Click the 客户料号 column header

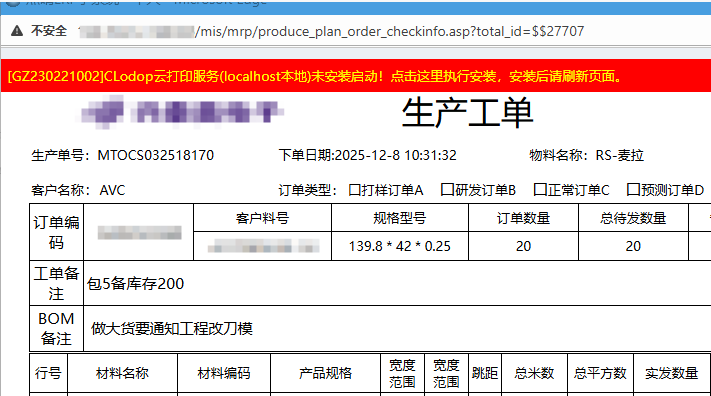point(263,218)
